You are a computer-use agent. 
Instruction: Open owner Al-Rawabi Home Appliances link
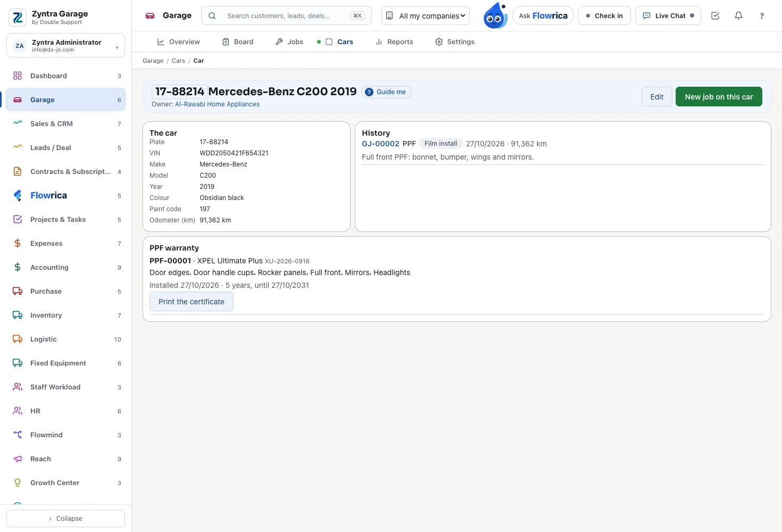tap(217, 104)
